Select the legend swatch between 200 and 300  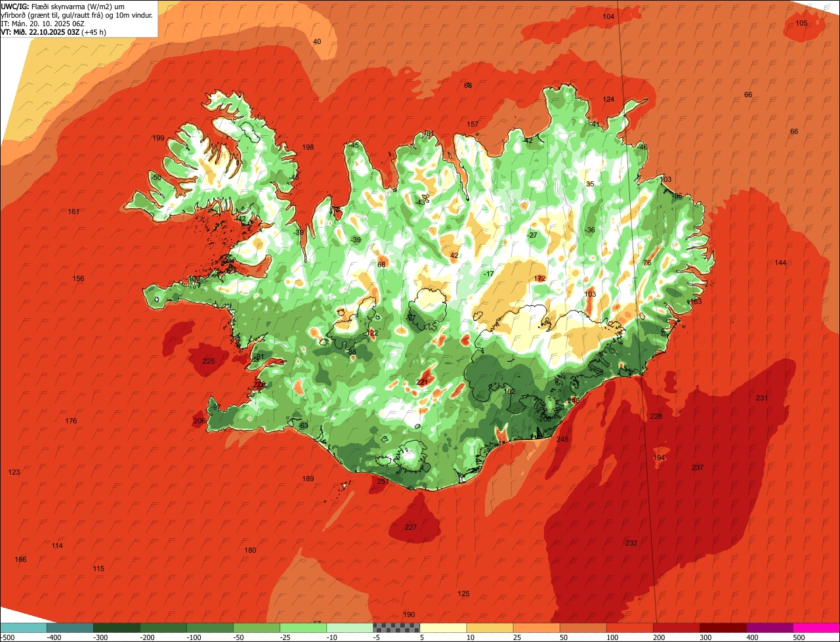676,628
